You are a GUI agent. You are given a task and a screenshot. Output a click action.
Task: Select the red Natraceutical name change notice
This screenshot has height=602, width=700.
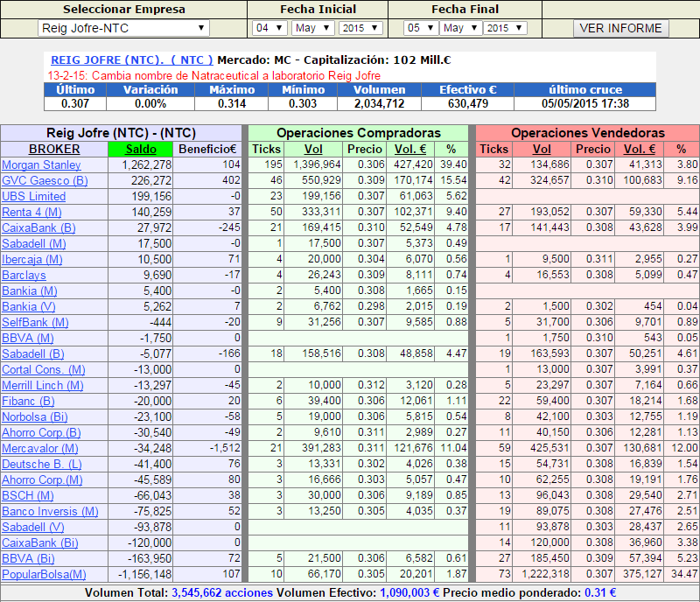coord(214,75)
